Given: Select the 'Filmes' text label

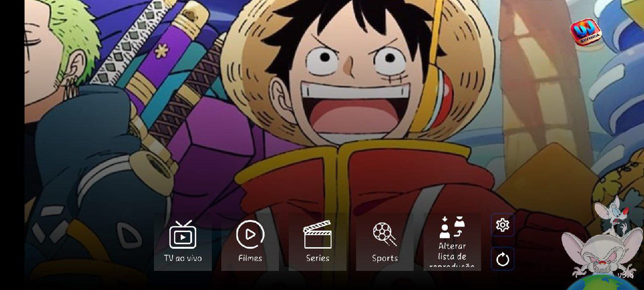Looking at the screenshot, I should tap(250, 258).
